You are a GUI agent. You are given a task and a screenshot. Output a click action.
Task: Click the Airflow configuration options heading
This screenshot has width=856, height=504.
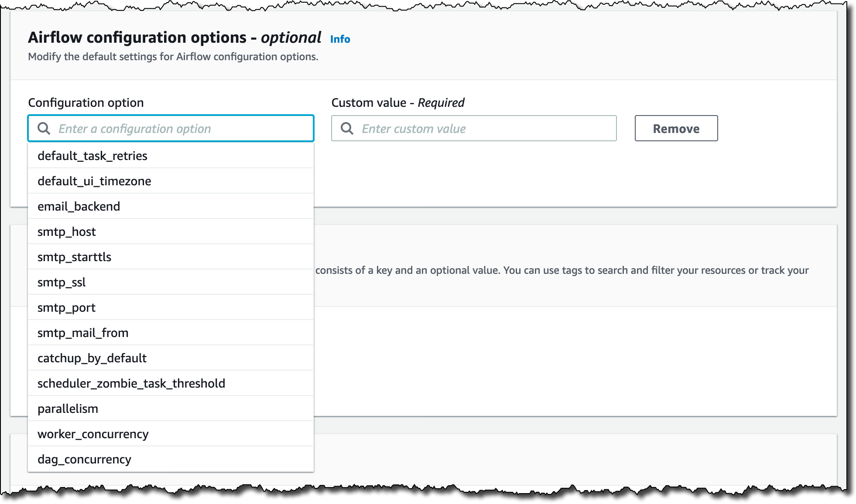coord(175,38)
